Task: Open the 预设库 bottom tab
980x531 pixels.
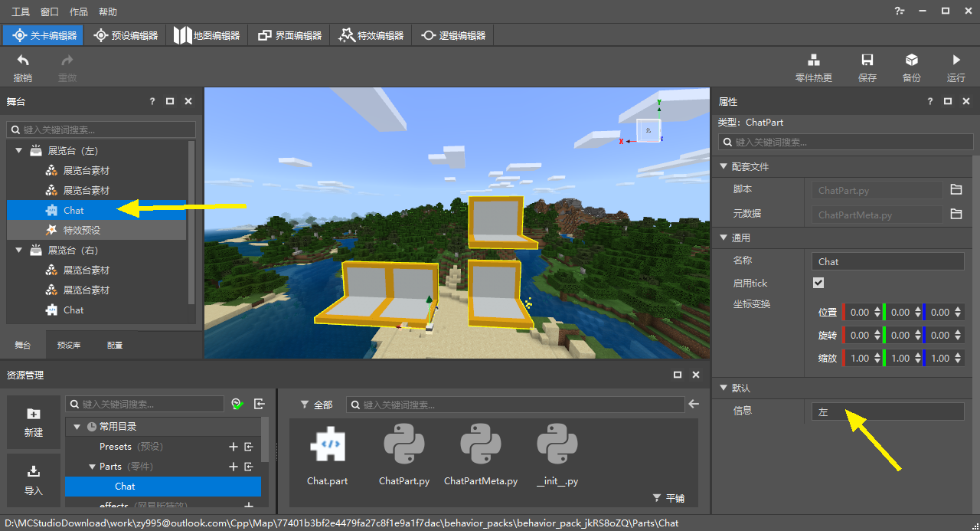Action: pos(69,346)
